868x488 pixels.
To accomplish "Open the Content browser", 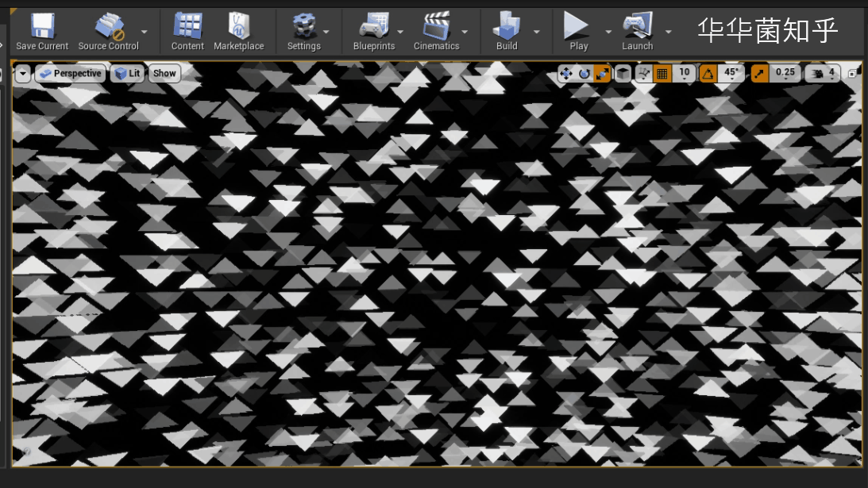I will click(x=187, y=32).
